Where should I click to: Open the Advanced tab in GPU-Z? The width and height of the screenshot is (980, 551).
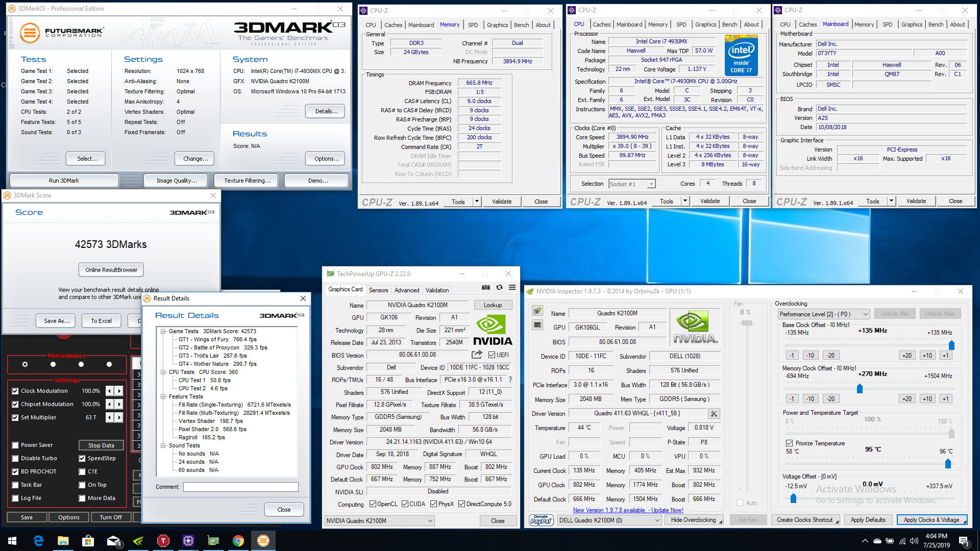click(x=407, y=290)
